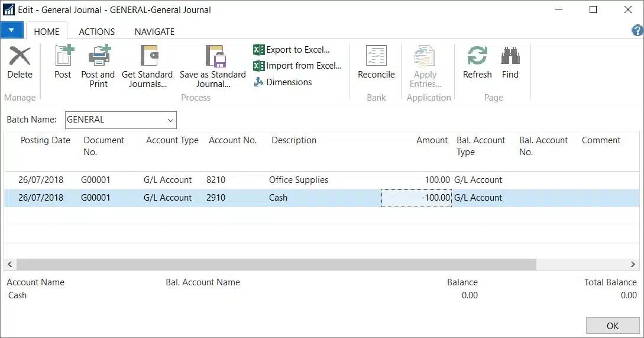644x338 pixels.
Task: Open Get Standard Journals
Action: [x=147, y=57]
